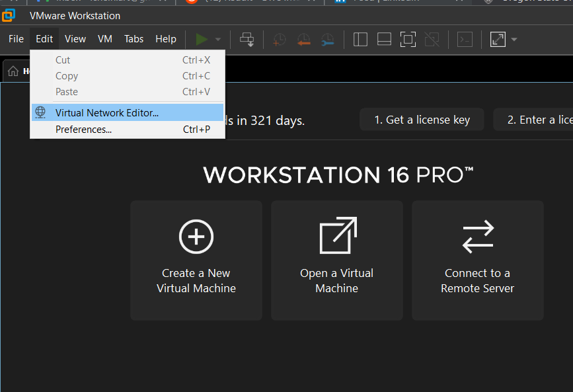Click Enter a license key button
The height and width of the screenshot is (392, 573).
[533, 120]
